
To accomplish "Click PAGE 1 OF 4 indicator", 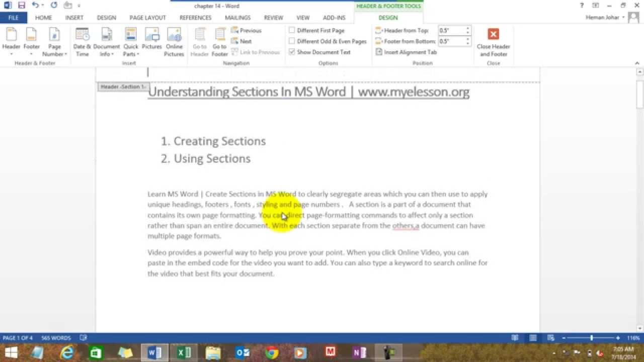I will click(18, 338).
